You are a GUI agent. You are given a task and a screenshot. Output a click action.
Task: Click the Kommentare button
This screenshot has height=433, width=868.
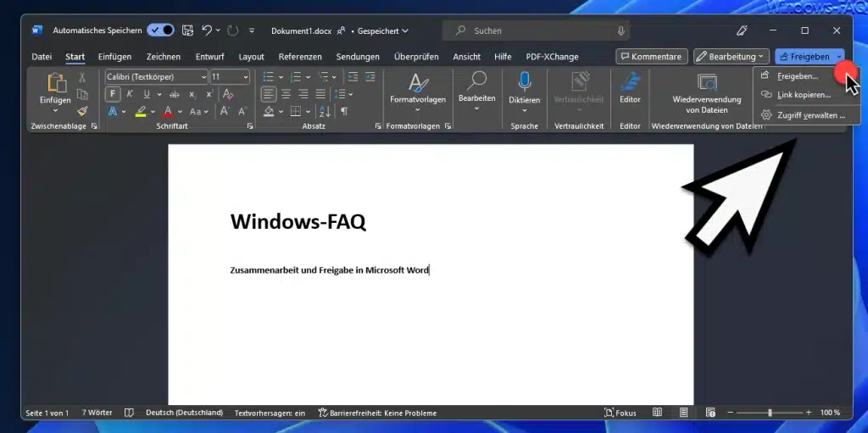coord(652,57)
